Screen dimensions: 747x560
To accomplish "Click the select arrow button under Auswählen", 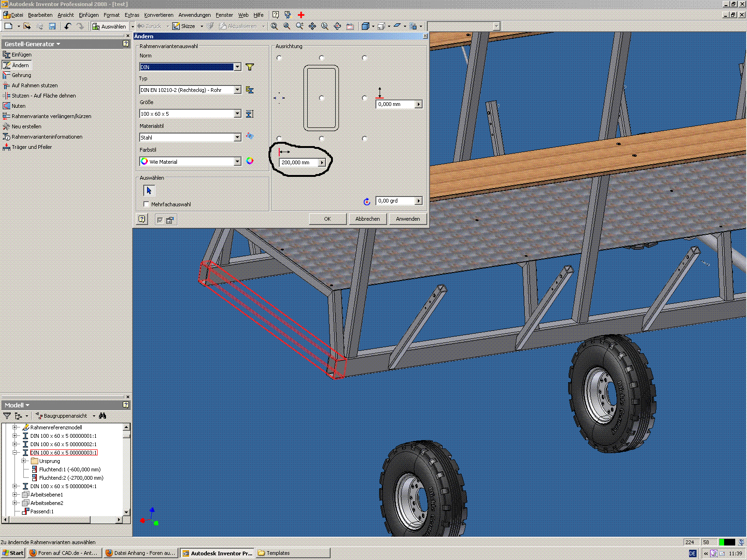I will click(x=149, y=190).
